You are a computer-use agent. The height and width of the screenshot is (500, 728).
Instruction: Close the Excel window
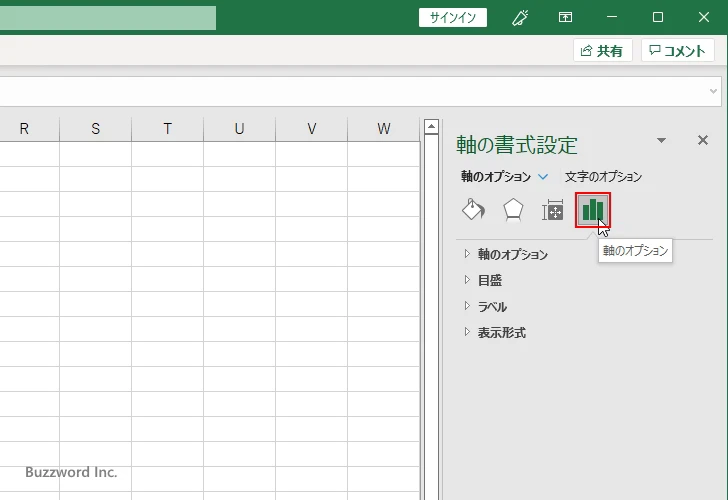coord(703,18)
